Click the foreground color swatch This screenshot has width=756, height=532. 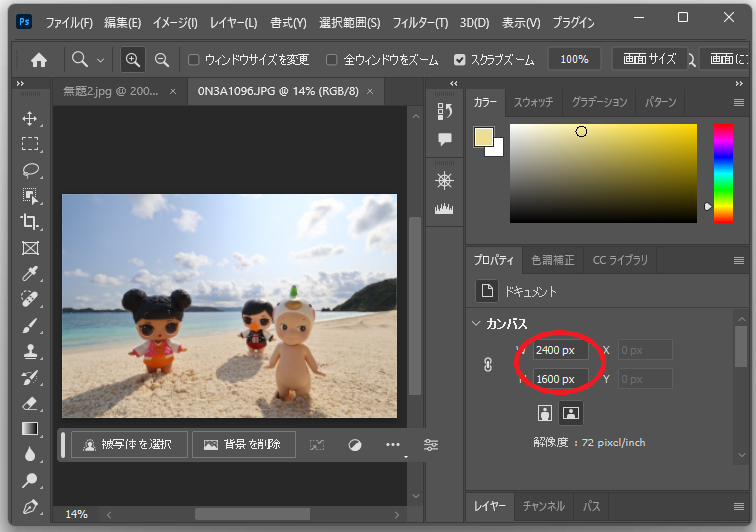point(484,137)
